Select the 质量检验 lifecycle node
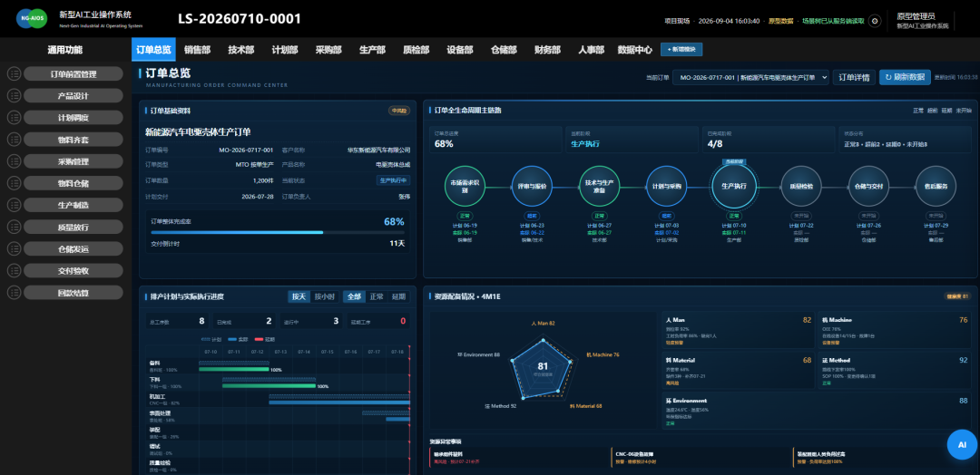The width and height of the screenshot is (980, 475). [801, 186]
